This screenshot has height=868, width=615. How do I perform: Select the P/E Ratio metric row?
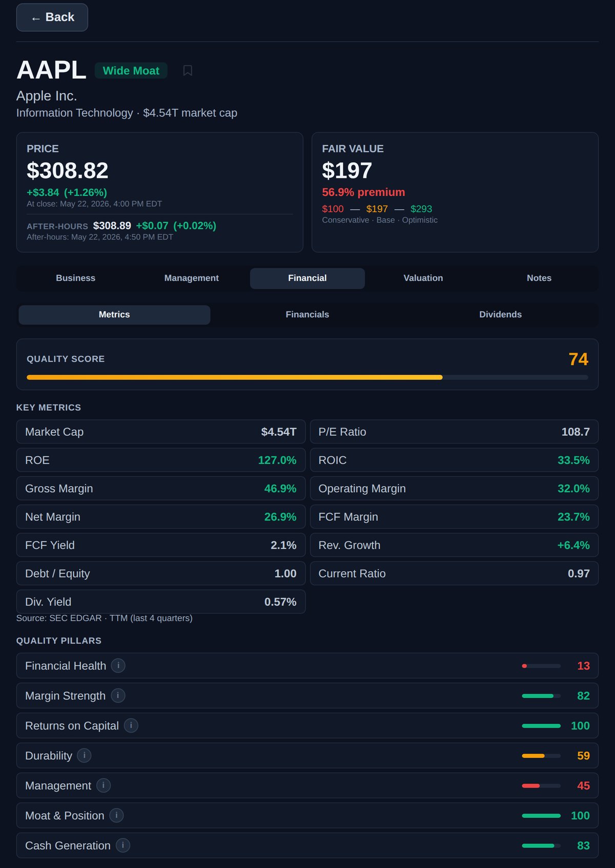[454, 432]
